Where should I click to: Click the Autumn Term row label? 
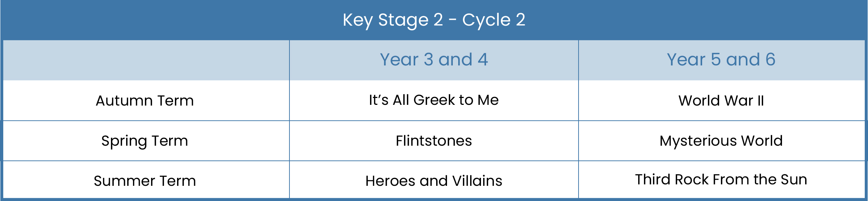145,100
